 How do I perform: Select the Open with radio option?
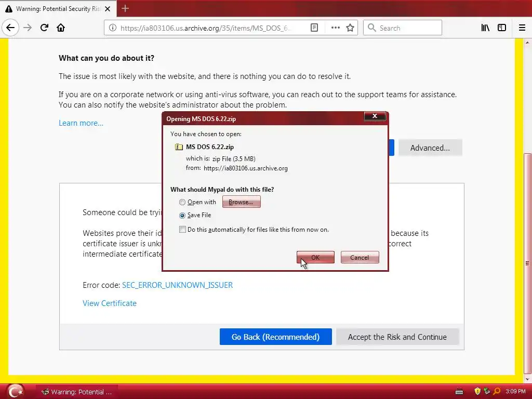(x=182, y=202)
